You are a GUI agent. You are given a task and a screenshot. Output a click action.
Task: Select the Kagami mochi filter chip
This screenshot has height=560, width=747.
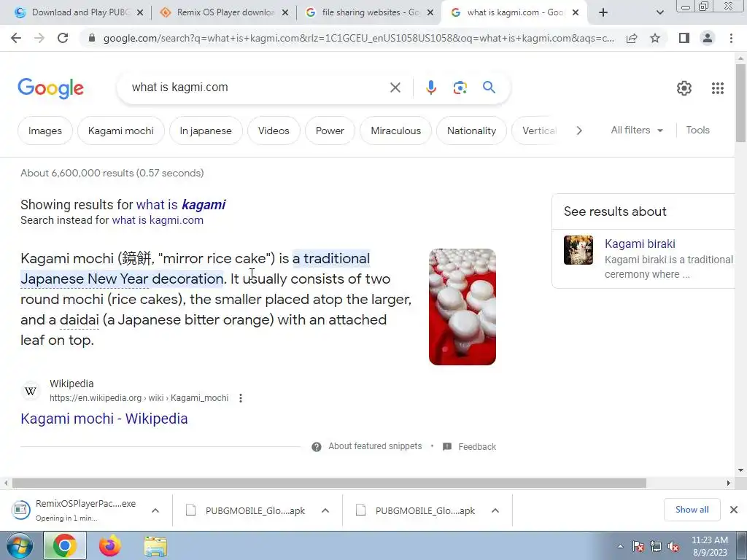[x=120, y=131]
